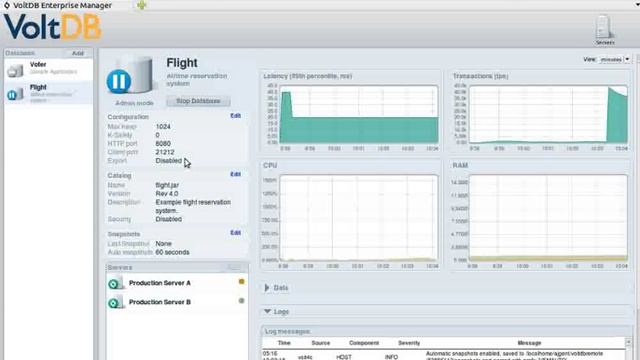The width and height of the screenshot is (640, 360).
Task: Click the VoltDB Enterprise Manager window icon
Action: (x=7, y=5)
